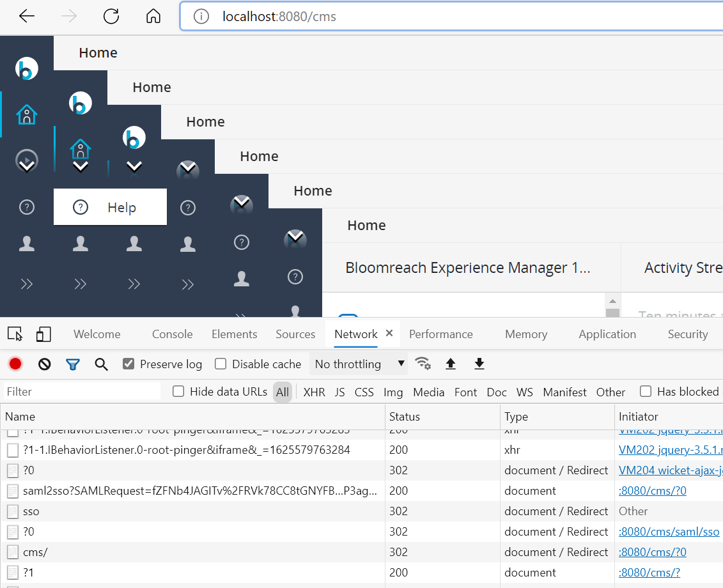Activate the inspect element picker

click(15, 334)
